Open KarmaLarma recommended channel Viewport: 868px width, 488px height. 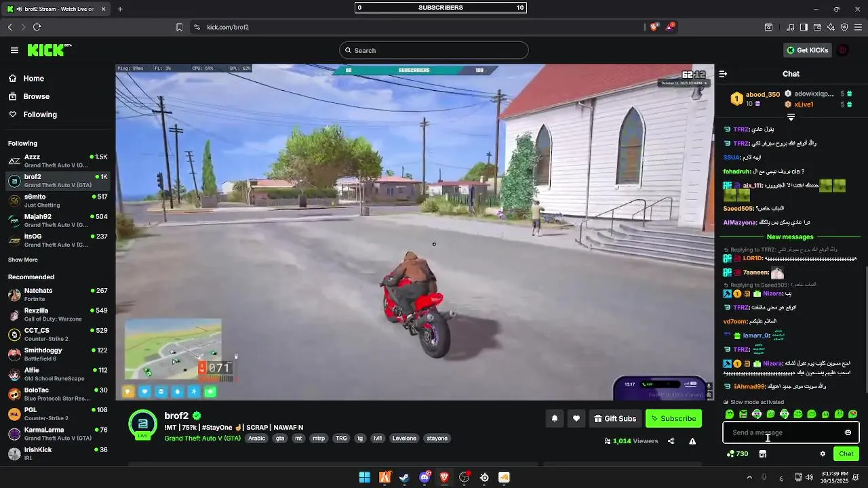click(x=58, y=434)
